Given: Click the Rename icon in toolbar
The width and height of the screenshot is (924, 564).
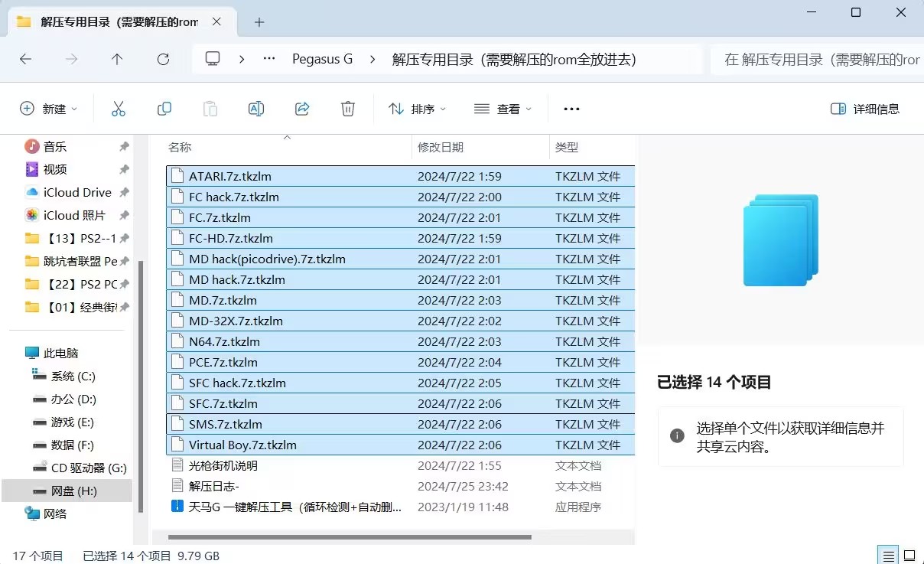Looking at the screenshot, I should click(256, 109).
